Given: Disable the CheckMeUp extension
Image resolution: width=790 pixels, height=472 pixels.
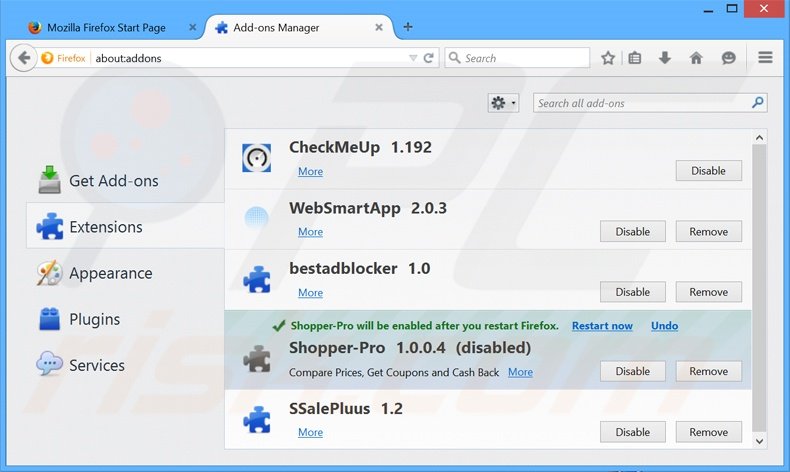Looking at the screenshot, I should coord(708,171).
